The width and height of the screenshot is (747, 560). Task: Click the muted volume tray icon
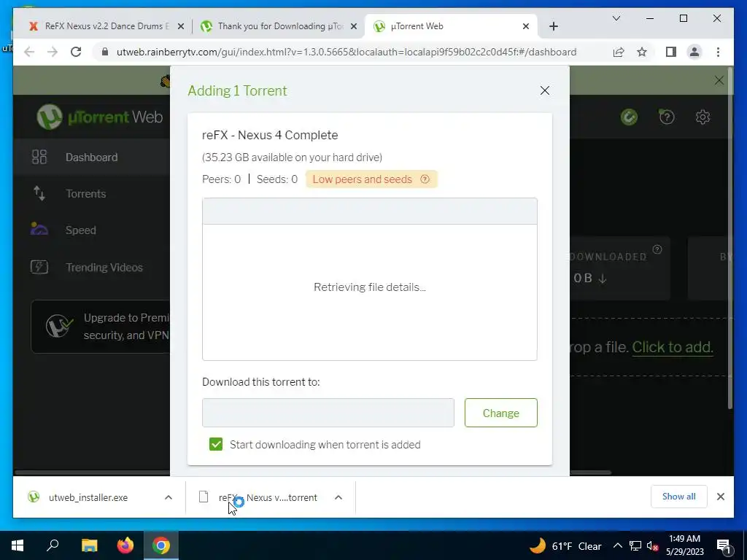coord(652,545)
